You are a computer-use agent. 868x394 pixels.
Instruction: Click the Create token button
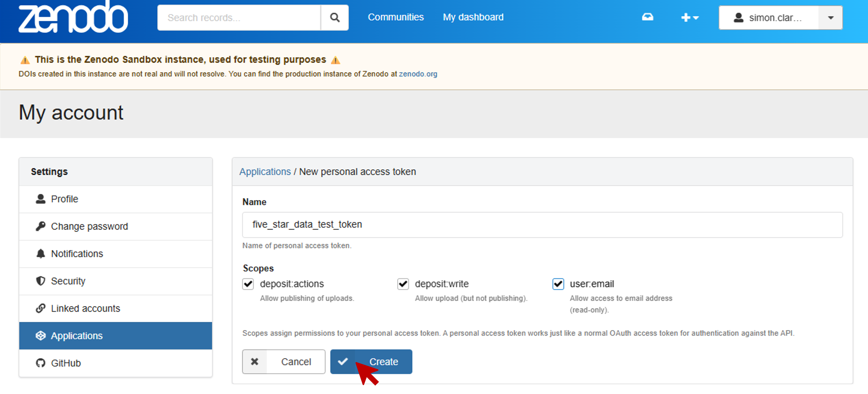point(371,362)
